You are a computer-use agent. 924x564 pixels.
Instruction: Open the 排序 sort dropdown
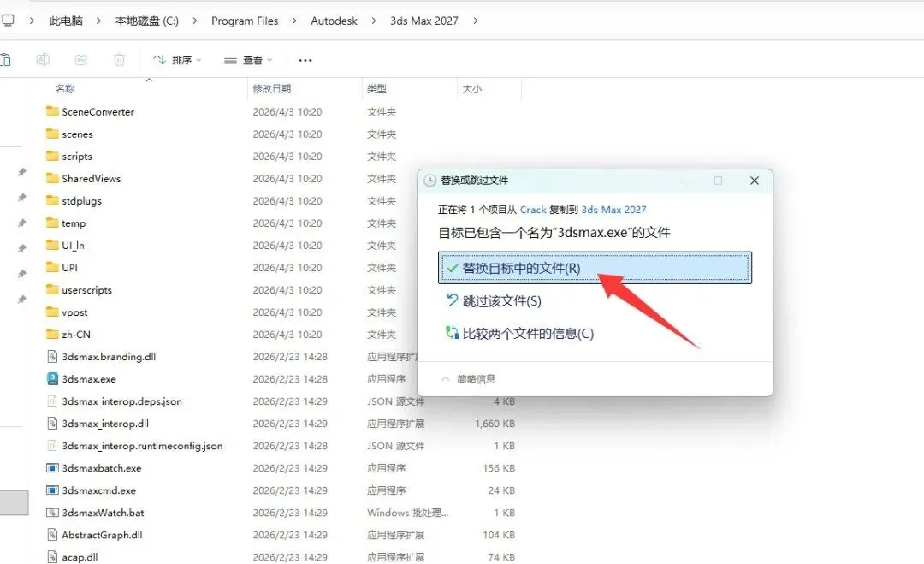(x=177, y=60)
